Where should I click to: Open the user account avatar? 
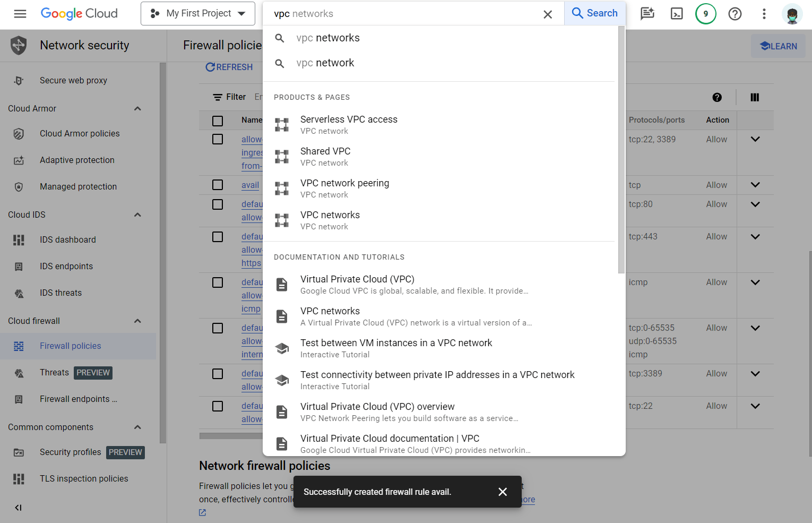point(792,14)
